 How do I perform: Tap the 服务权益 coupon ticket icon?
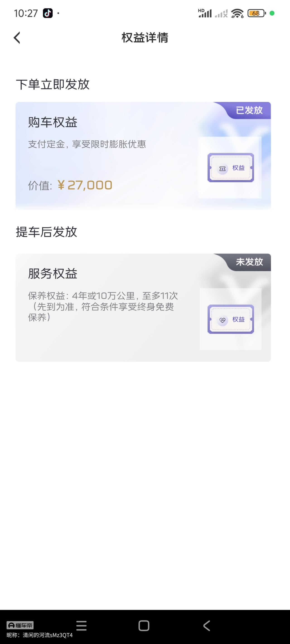tap(230, 319)
